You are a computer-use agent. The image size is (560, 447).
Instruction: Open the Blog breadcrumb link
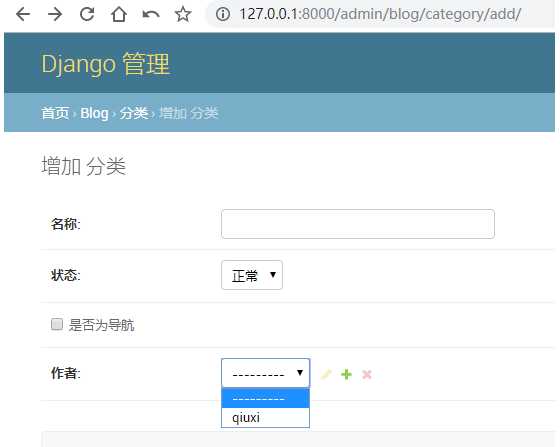point(94,113)
